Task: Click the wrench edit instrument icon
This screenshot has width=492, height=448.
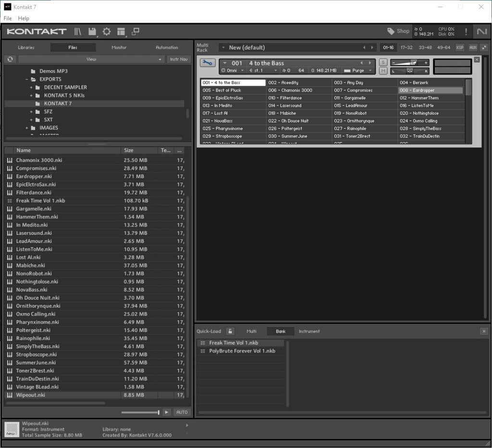Action: (x=208, y=63)
